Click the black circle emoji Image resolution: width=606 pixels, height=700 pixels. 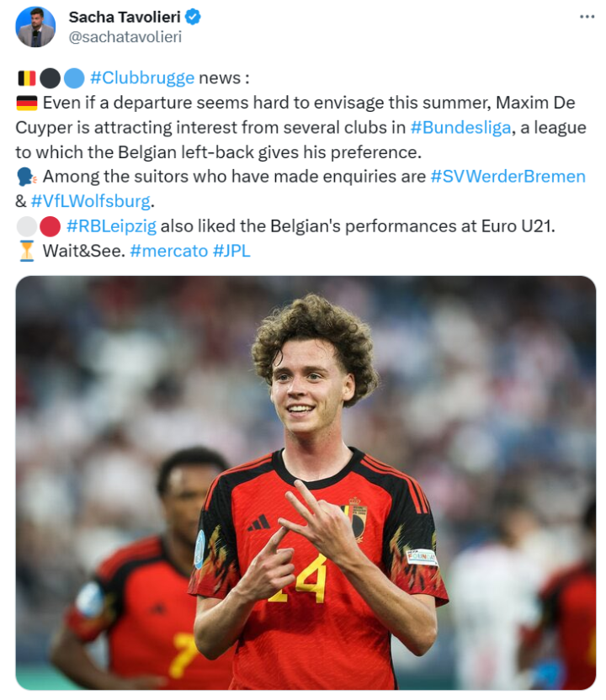coord(50,78)
